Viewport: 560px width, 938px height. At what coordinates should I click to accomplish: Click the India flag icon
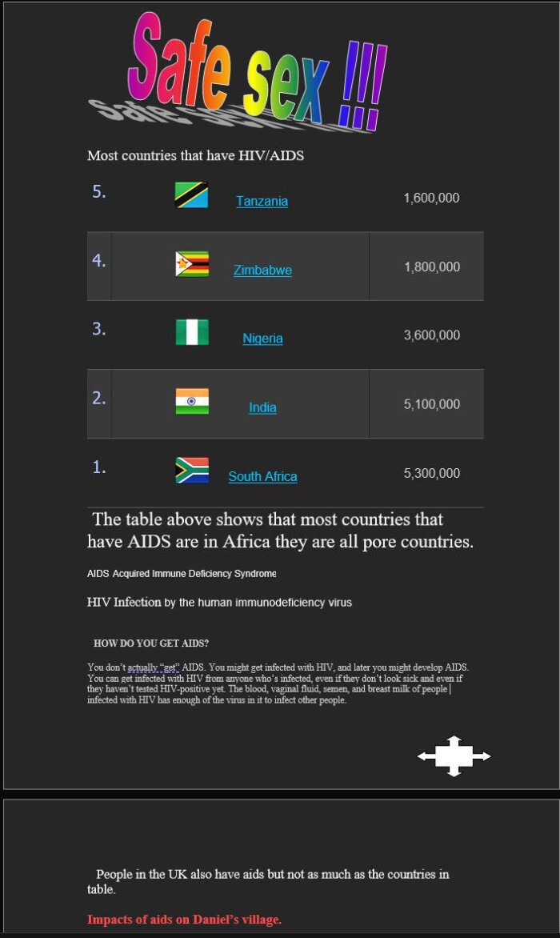192,401
